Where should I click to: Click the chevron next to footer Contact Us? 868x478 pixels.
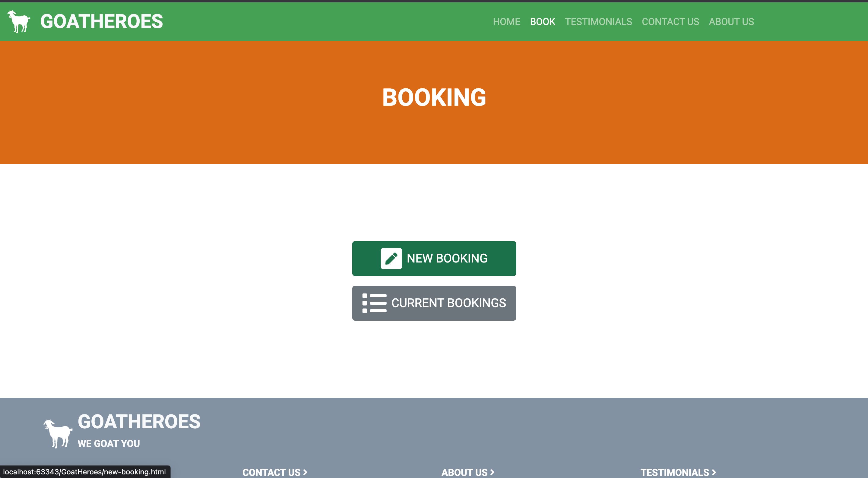[305, 472]
